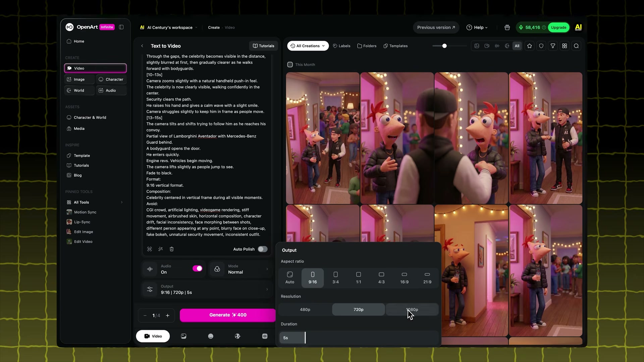Open the Tutorials button in Text to Video
Screen dimensions: 644x362
click(264, 46)
